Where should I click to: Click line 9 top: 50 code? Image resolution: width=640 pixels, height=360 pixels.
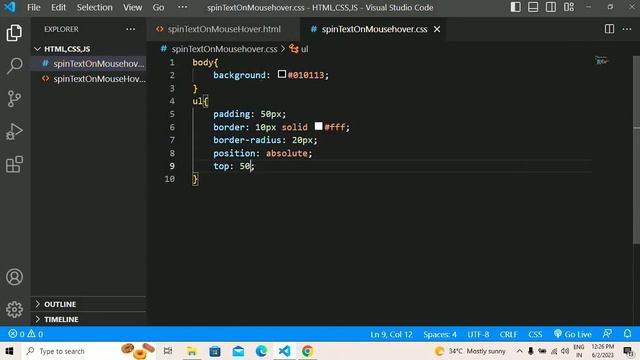233,166
